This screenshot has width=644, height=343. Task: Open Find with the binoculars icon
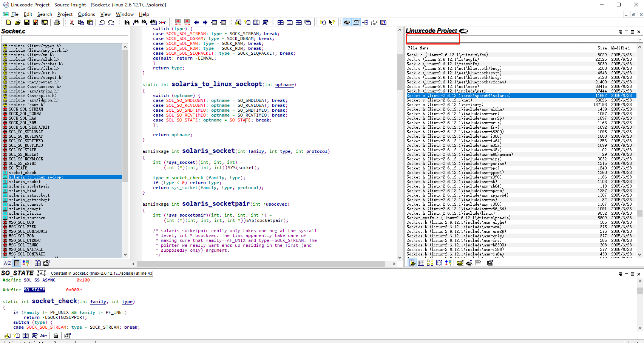coord(126,22)
